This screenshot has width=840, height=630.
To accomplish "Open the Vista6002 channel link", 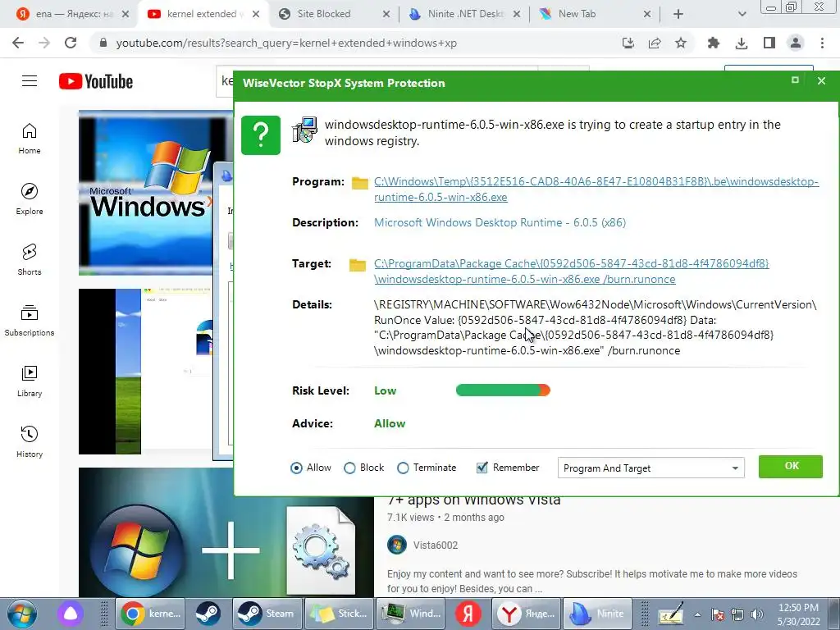I will point(435,546).
